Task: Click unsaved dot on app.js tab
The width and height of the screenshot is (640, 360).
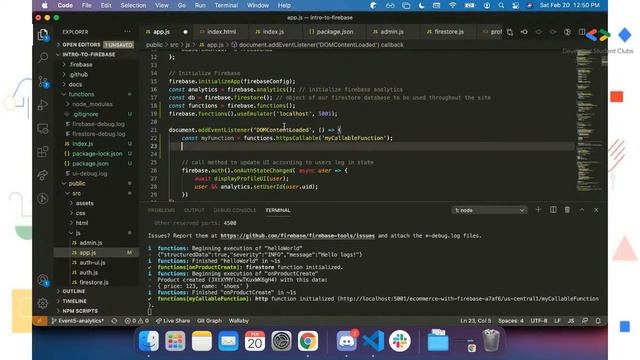Action: coord(185,32)
